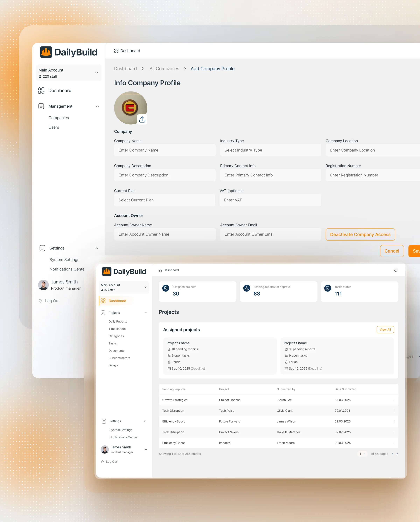Open Subcontractors in Projects menu
Viewport: 420px width, 522px height.
click(119, 358)
